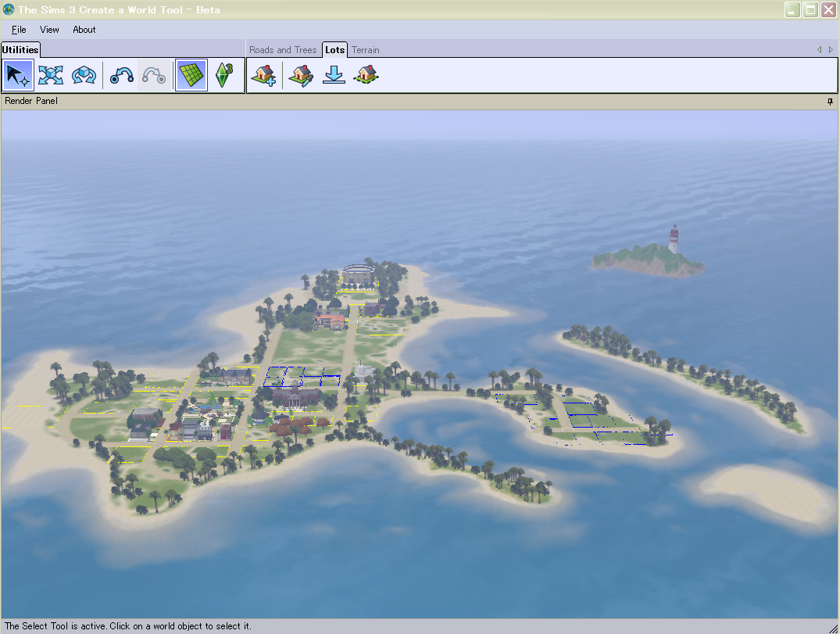Click the Undo icon

click(x=120, y=74)
